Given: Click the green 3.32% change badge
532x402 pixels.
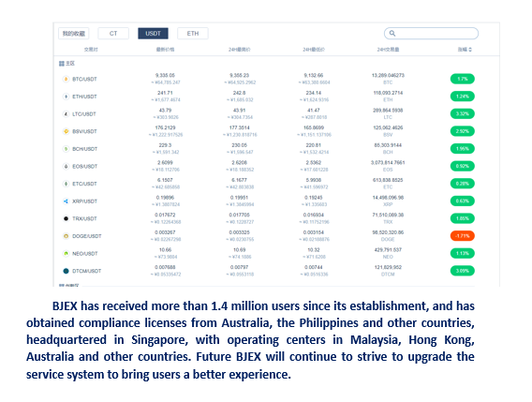Looking at the screenshot, I should [462, 113].
